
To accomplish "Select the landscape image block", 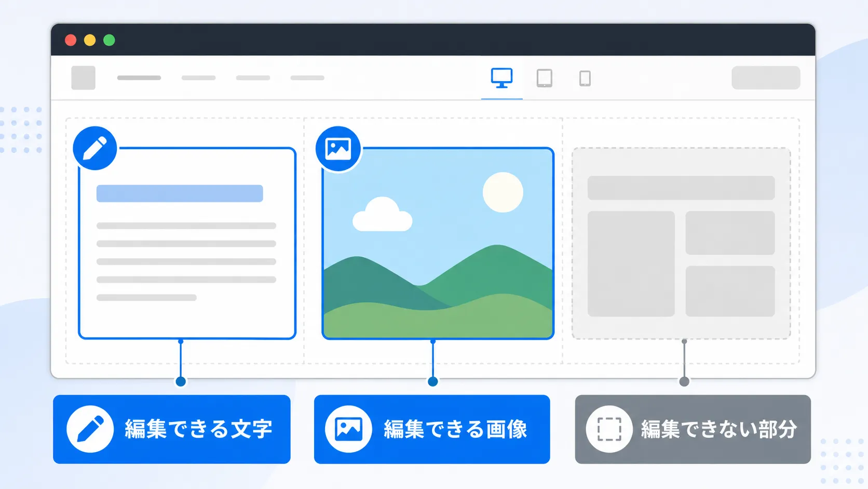I will 438,243.
